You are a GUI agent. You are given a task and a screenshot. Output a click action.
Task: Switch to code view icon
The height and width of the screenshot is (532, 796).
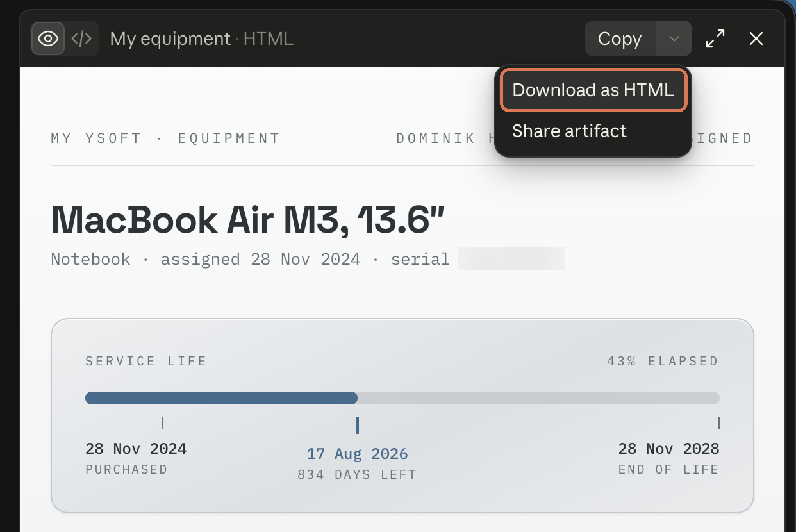[81, 38]
